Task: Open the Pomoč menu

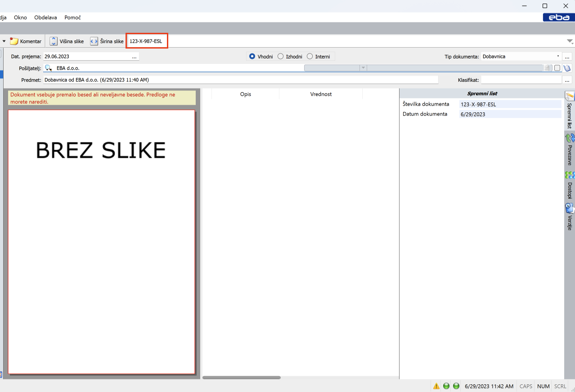Action: [x=72, y=18]
